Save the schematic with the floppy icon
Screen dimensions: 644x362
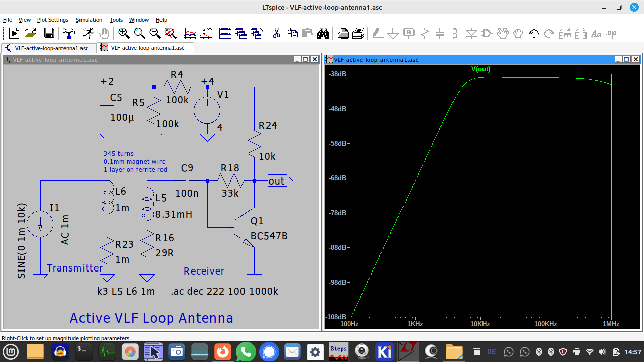click(x=49, y=33)
